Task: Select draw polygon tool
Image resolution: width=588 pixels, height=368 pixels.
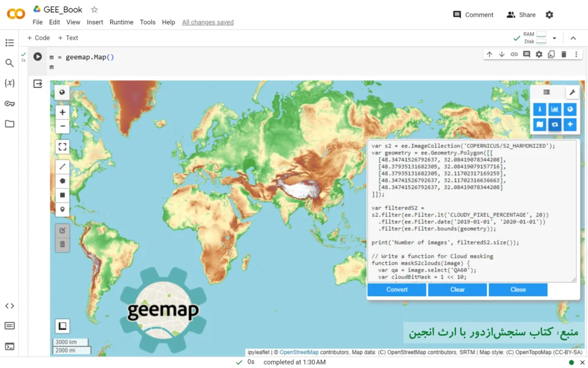Action: 62,181
